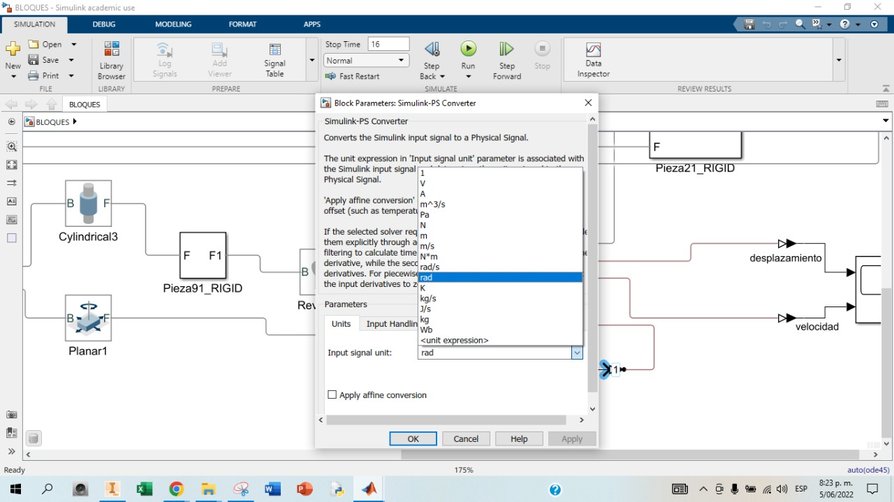This screenshot has height=502, width=894.
Task: Click Cancel in Block Parameters dialog
Action: [466, 439]
